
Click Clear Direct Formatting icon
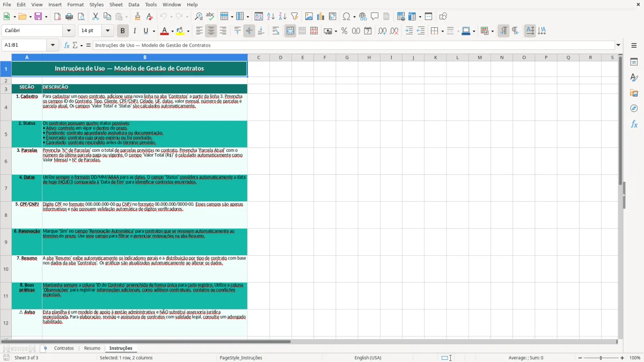point(149,17)
